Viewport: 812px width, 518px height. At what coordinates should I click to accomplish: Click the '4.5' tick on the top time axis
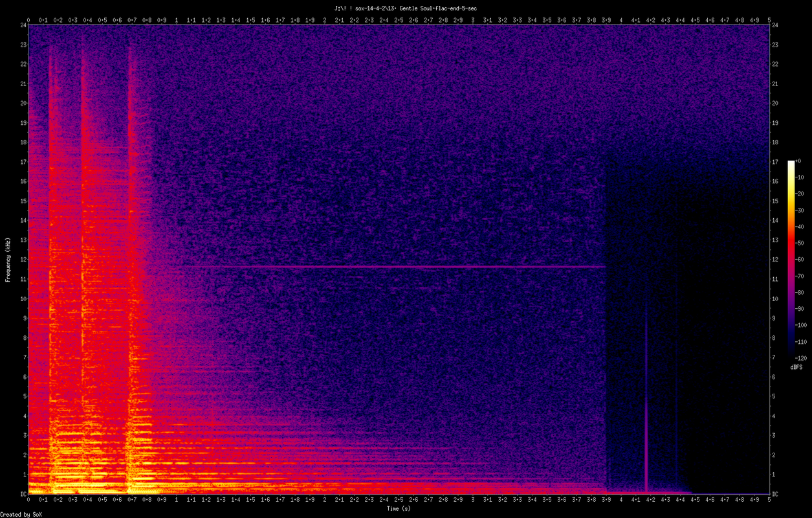(x=696, y=20)
